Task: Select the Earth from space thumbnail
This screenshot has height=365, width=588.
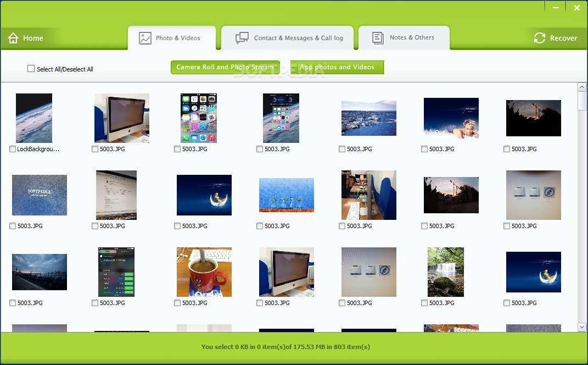Action: click(33, 118)
